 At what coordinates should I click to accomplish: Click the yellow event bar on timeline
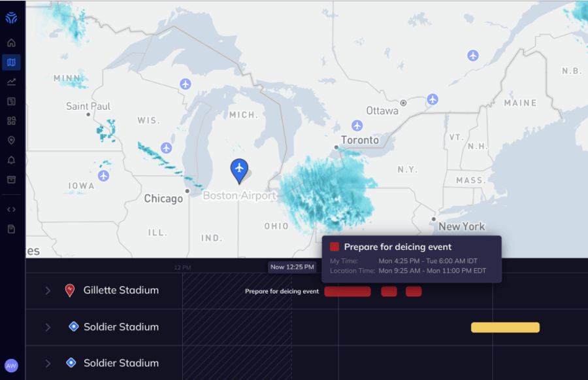(x=505, y=328)
